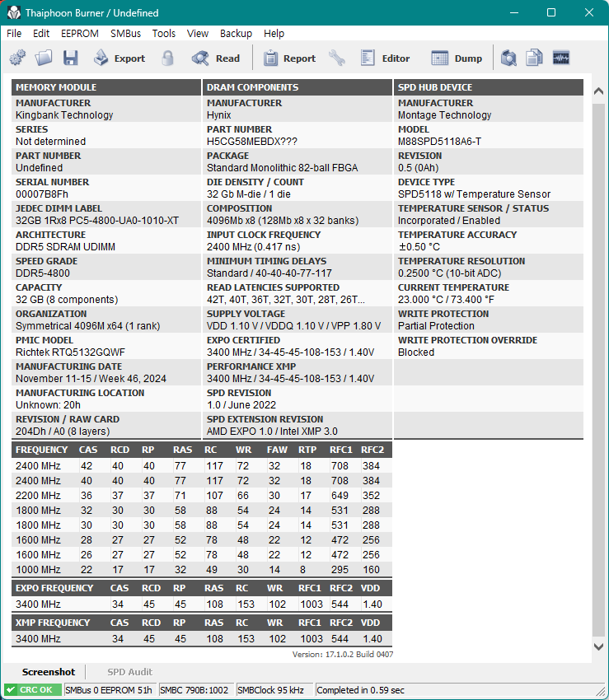
Task: Open the SMBus menu
Action: [x=125, y=34]
